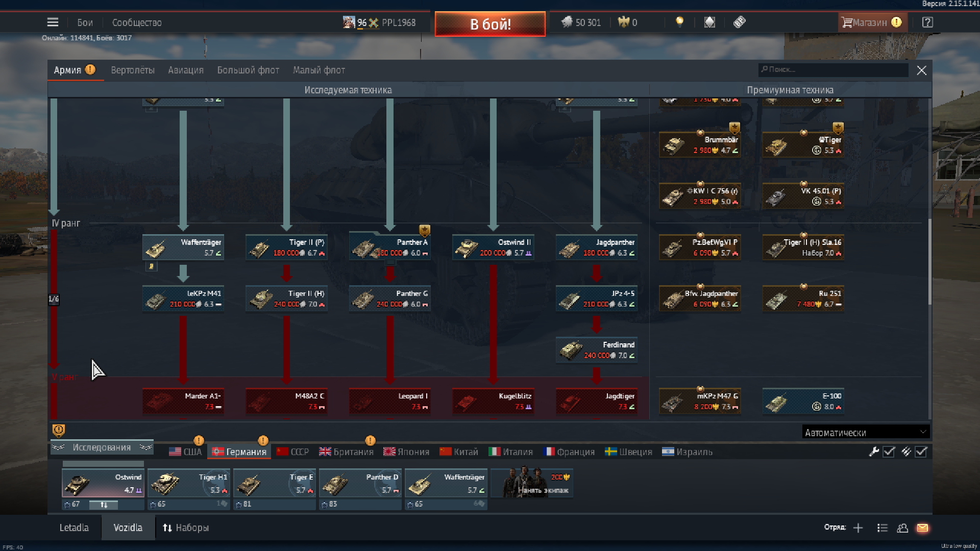This screenshot has height=551, width=980.
Task: Select the Ostwind II vehicle
Action: point(493,247)
